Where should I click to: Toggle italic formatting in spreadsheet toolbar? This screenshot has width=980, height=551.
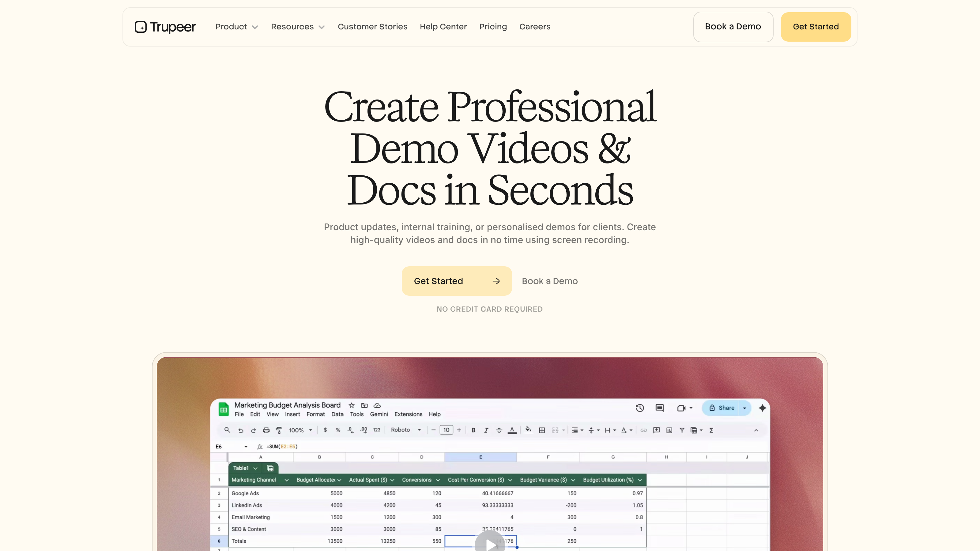click(486, 430)
